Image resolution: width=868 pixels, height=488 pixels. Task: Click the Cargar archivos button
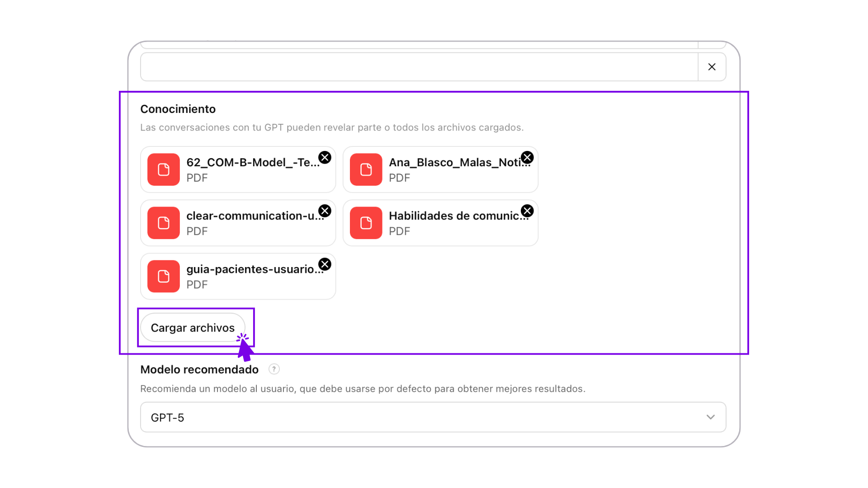(x=193, y=328)
